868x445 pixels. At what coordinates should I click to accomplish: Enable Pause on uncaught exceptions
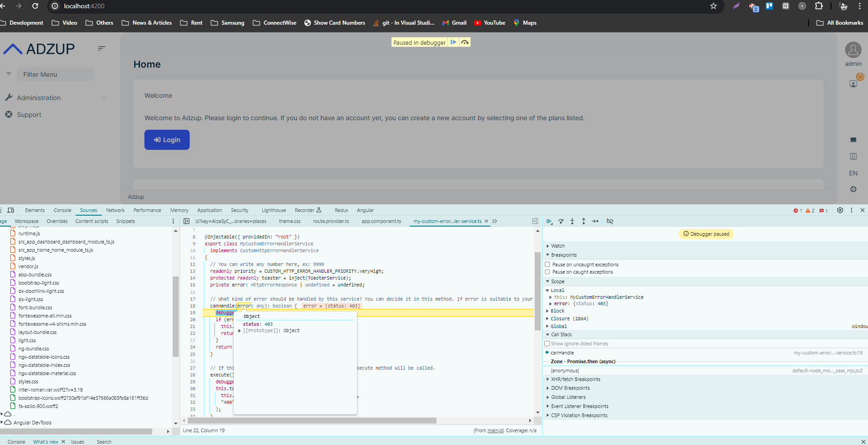click(547, 265)
